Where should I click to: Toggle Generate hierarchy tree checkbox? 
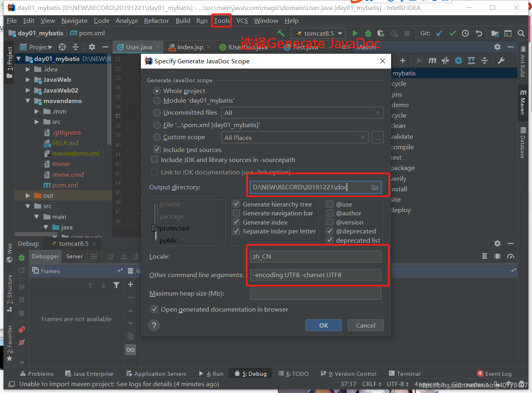[236, 204]
